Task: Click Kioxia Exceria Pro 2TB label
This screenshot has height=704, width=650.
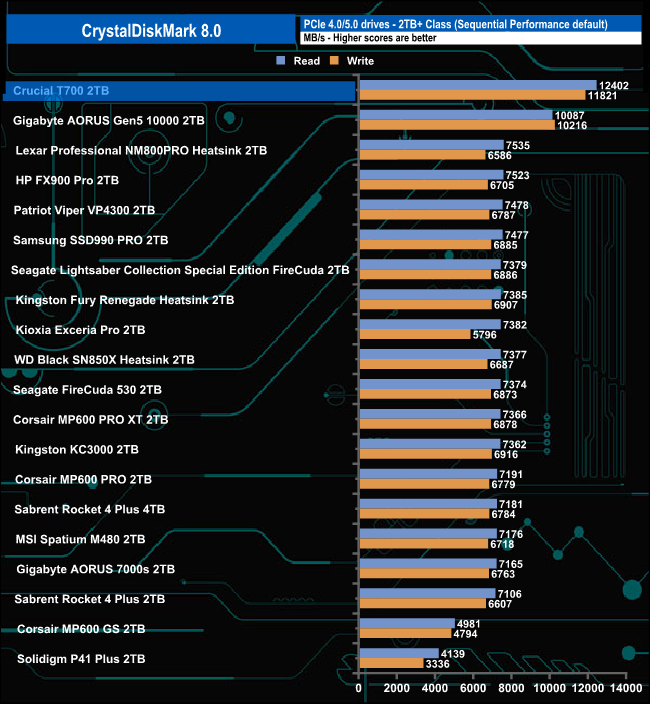Action: (80, 330)
